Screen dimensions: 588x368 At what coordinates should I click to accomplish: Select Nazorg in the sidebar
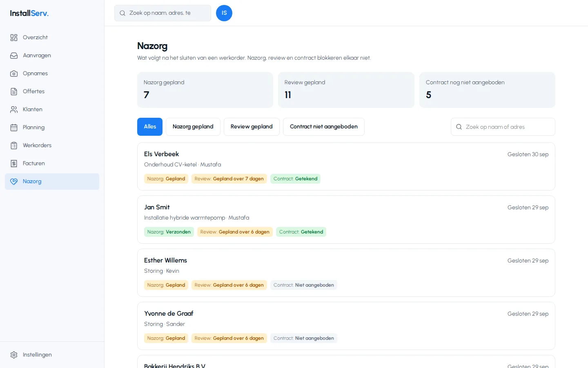(52, 182)
